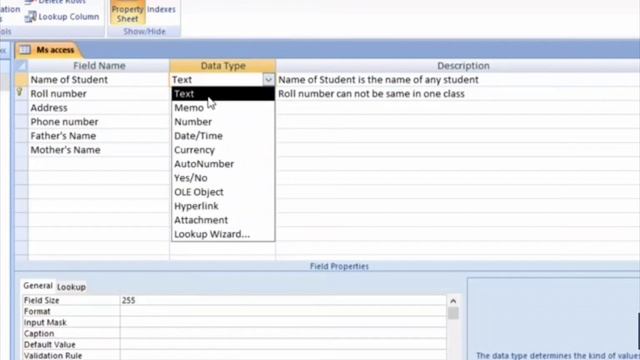Click the Roll number description cell
The image size is (640, 360).
pyautogui.click(x=458, y=94)
